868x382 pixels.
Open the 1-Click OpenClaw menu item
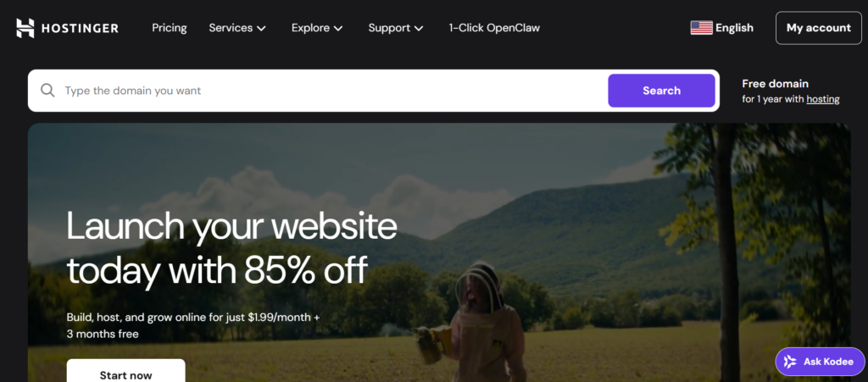(x=494, y=28)
